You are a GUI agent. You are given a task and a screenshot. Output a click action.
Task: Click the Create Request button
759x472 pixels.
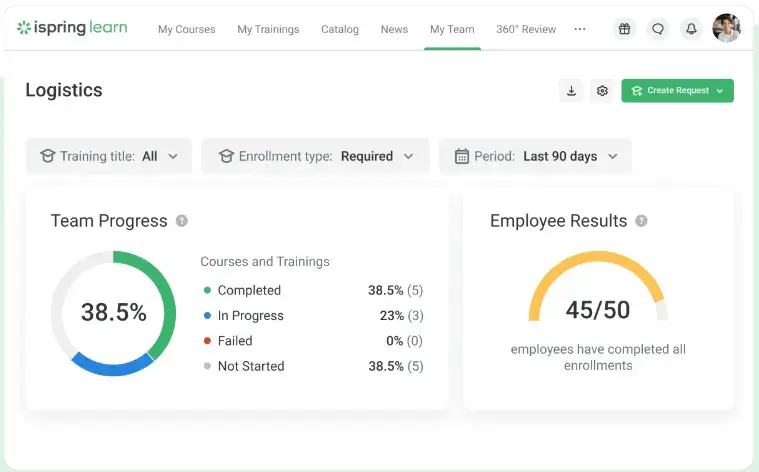[677, 91]
